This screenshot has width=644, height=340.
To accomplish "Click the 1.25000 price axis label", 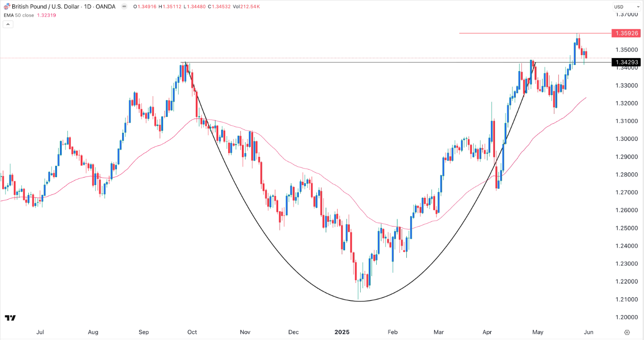I will point(627,228).
